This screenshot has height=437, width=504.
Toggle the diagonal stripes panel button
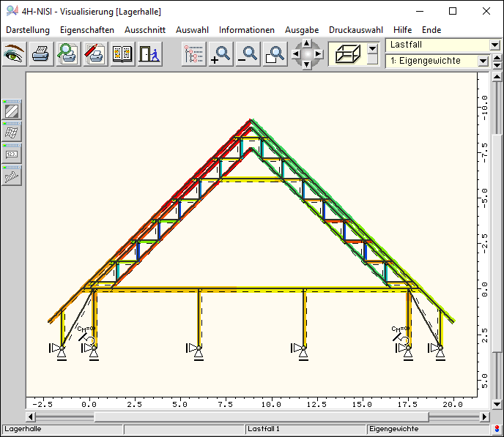pos(12,111)
